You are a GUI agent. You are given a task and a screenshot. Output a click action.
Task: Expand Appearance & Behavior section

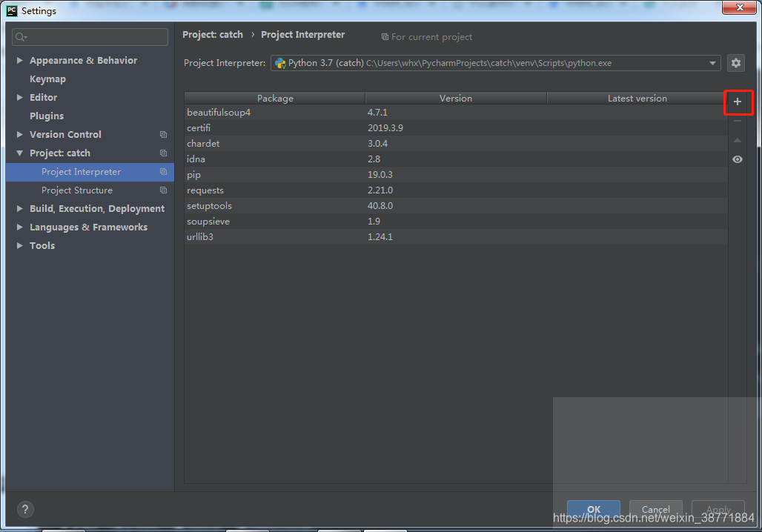click(x=20, y=60)
